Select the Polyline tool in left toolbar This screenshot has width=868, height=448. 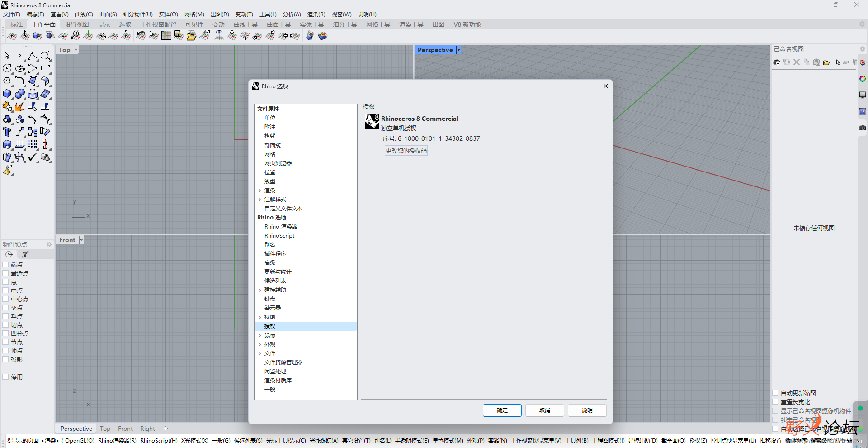click(x=32, y=56)
